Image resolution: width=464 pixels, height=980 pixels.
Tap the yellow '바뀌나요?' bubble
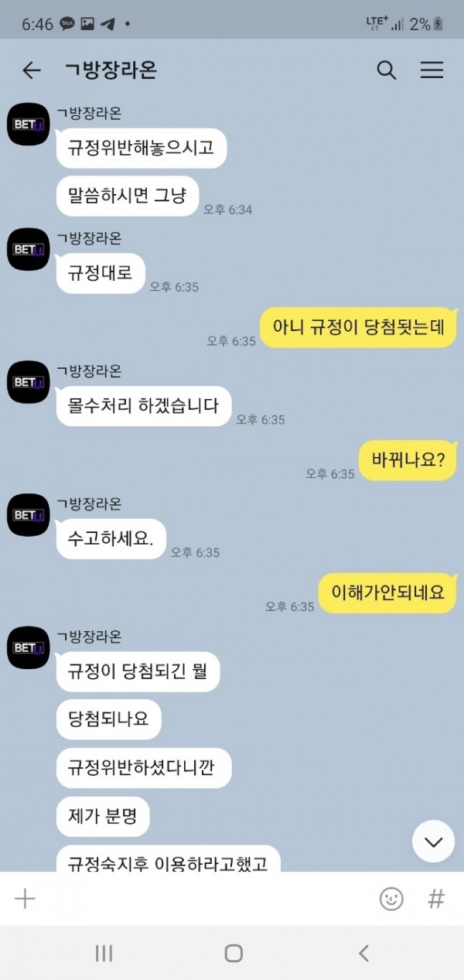[408, 460]
